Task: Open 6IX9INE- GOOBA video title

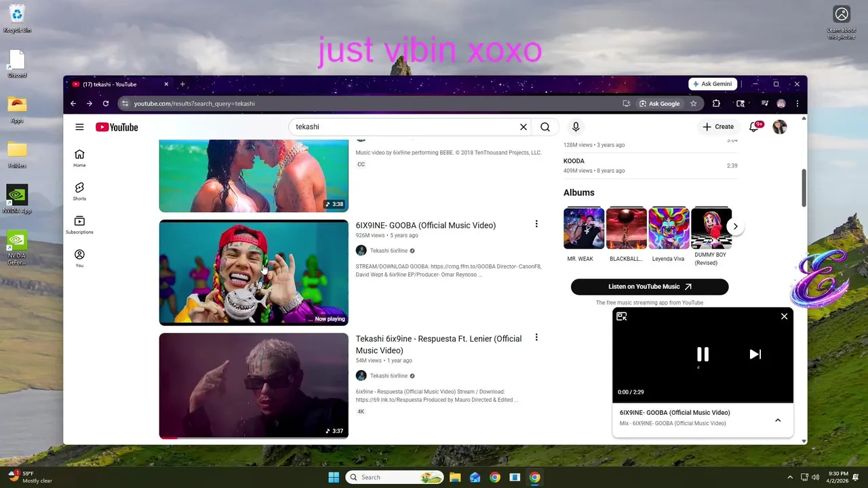Action: click(426, 225)
